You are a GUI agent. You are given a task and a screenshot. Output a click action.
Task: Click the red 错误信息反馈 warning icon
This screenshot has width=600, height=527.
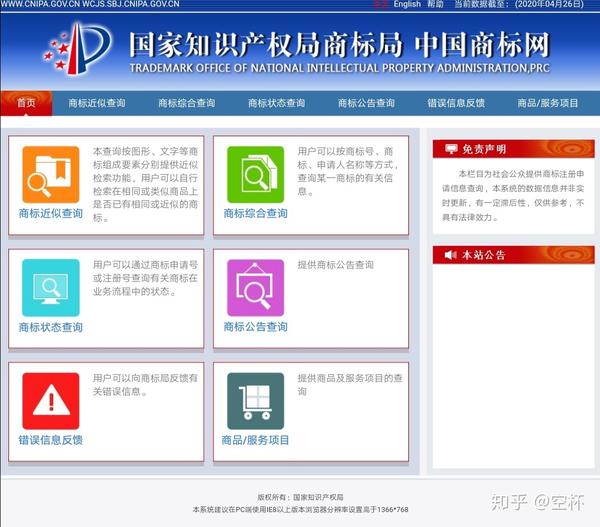coord(51,401)
